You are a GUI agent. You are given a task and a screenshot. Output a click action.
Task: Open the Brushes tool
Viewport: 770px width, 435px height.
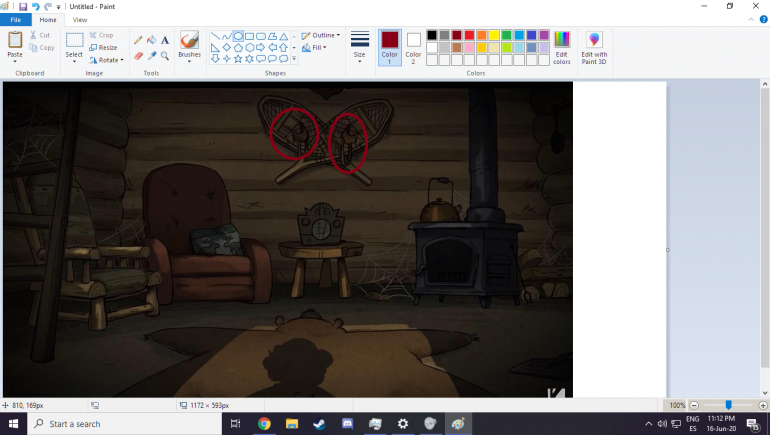pyautogui.click(x=190, y=47)
